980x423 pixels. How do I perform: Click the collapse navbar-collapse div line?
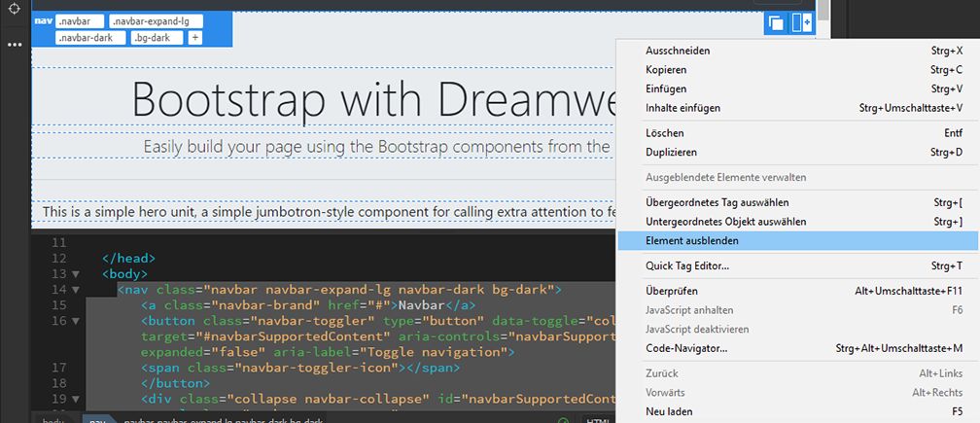(378, 399)
